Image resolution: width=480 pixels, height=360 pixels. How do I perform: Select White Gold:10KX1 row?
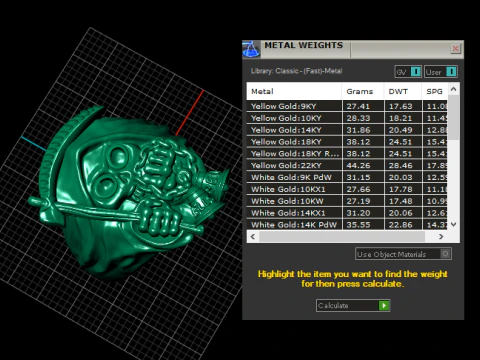pos(347,189)
